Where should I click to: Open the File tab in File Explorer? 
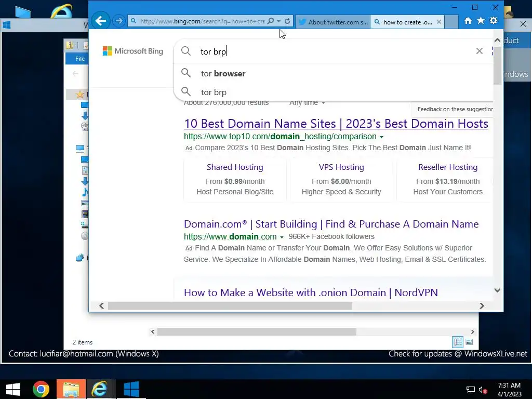click(79, 59)
